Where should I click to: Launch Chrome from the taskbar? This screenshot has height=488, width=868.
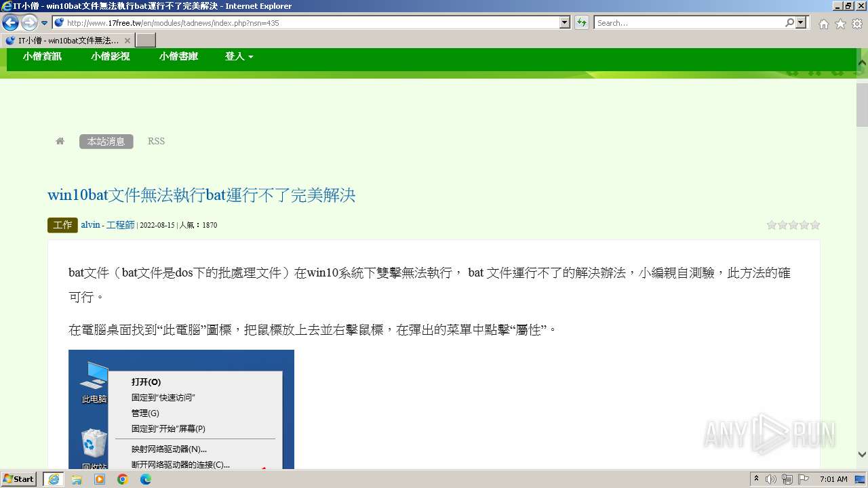[x=123, y=479]
